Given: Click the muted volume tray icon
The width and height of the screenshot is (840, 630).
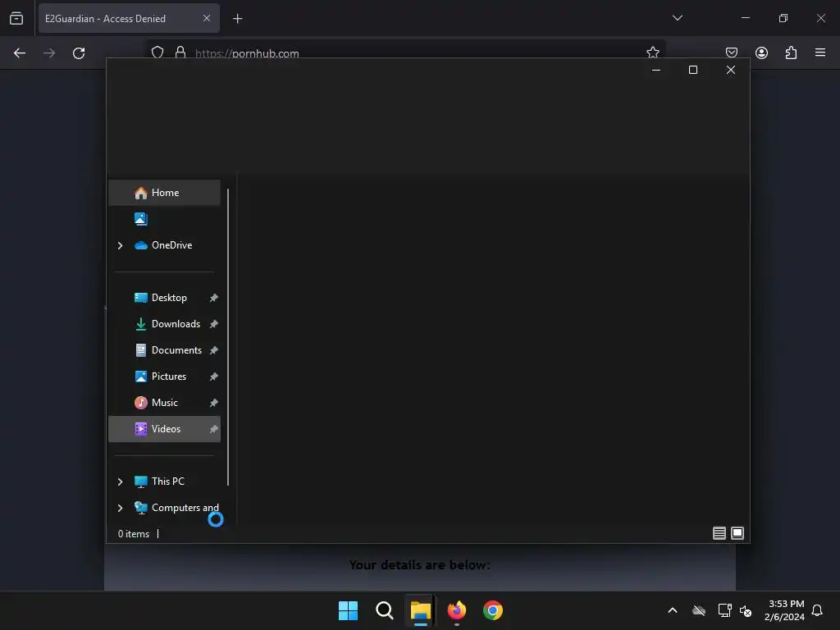Looking at the screenshot, I should tap(745, 610).
